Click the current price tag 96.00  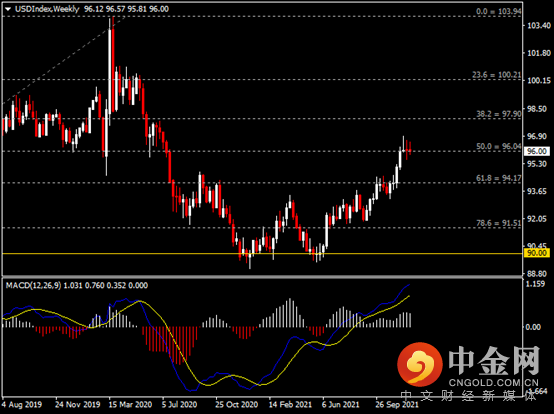coord(536,151)
